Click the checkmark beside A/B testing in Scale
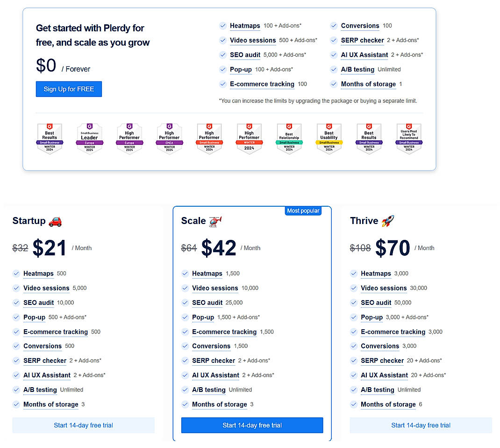The height and width of the screenshot is (448, 500). 185,390
